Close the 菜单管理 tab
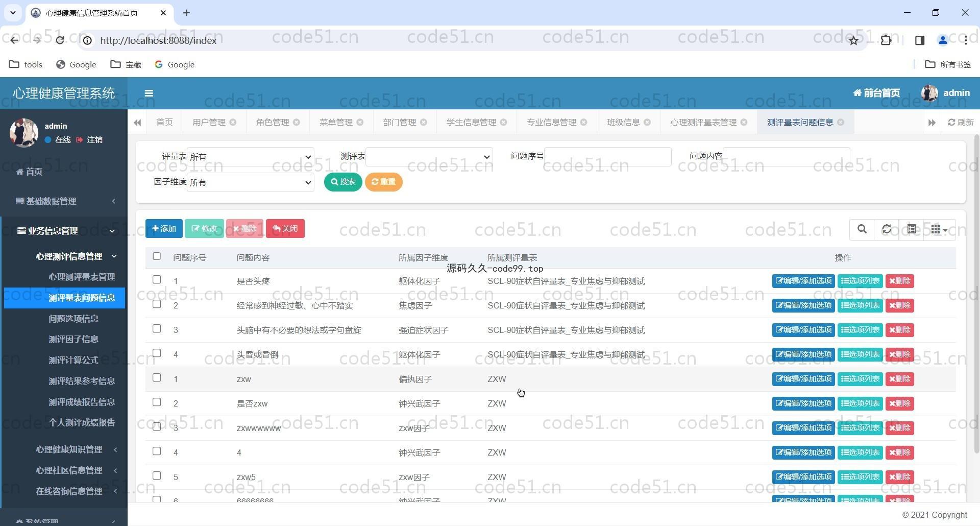 [x=360, y=122]
